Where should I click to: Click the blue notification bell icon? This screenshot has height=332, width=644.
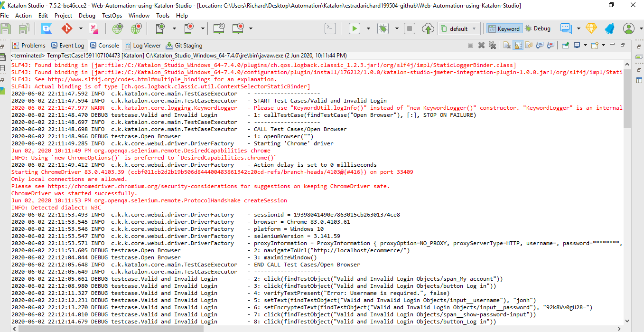[x=609, y=28]
